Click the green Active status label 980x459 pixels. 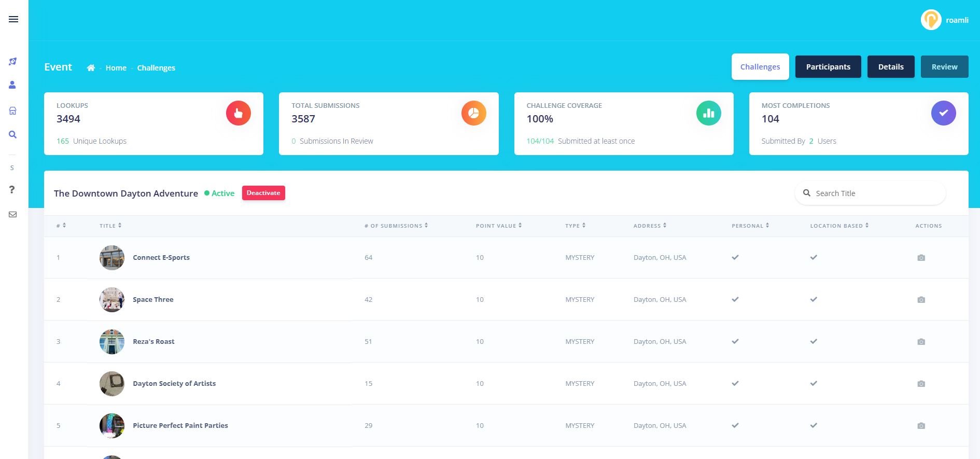(x=219, y=193)
